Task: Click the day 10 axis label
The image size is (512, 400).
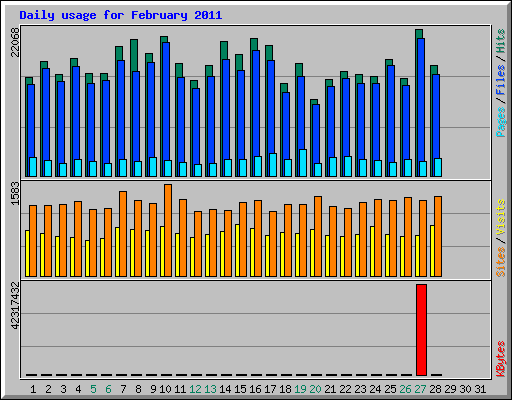Action: [x=165, y=389]
